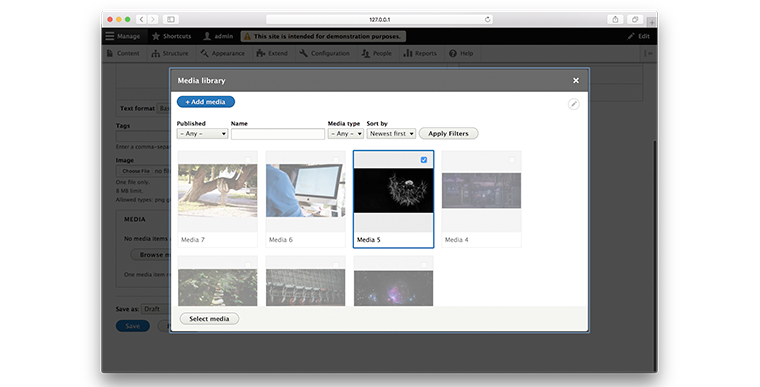
Task: Check the Media 7 checkbox
Action: pyautogui.click(x=248, y=160)
